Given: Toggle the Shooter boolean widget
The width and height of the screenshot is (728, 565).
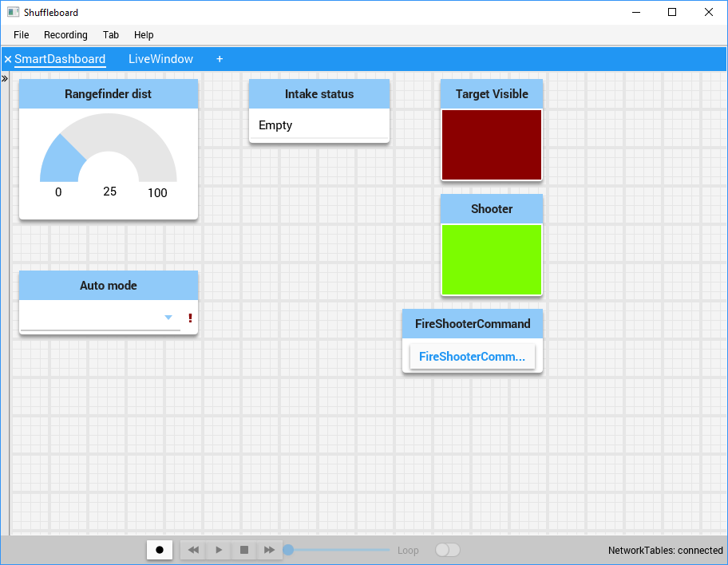Looking at the screenshot, I should point(491,259).
